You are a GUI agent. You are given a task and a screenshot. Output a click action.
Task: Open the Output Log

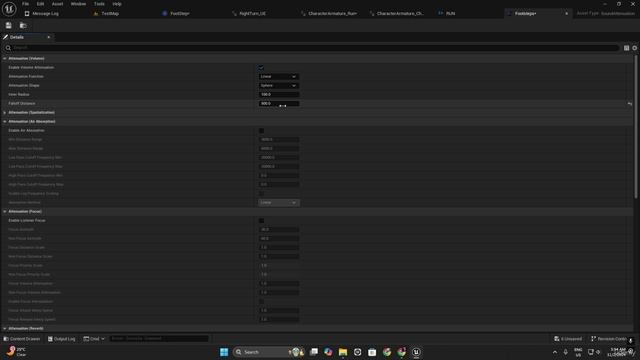62,339
